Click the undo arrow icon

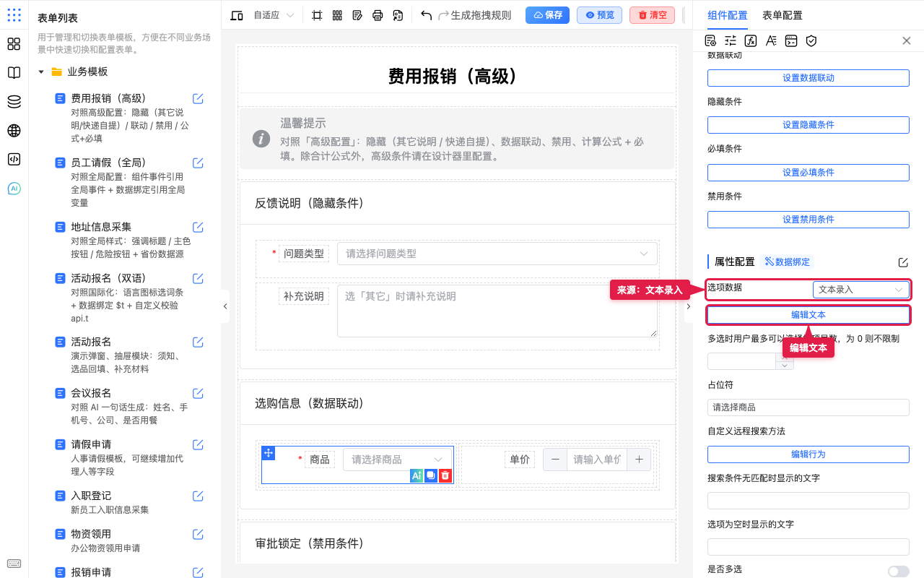(426, 15)
